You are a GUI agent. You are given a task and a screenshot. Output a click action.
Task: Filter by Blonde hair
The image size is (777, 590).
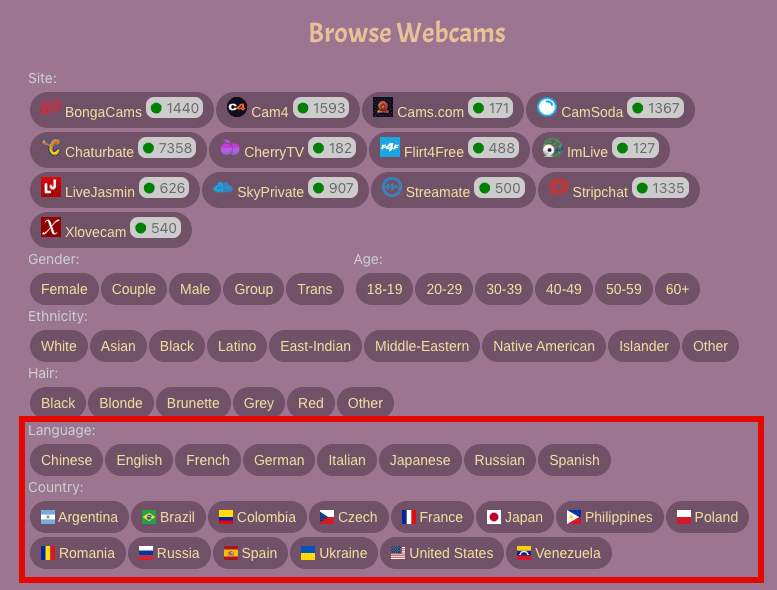pyautogui.click(x=121, y=403)
